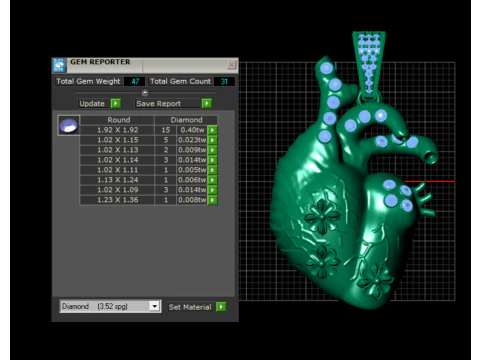Click the count cell showing 5

166,140
